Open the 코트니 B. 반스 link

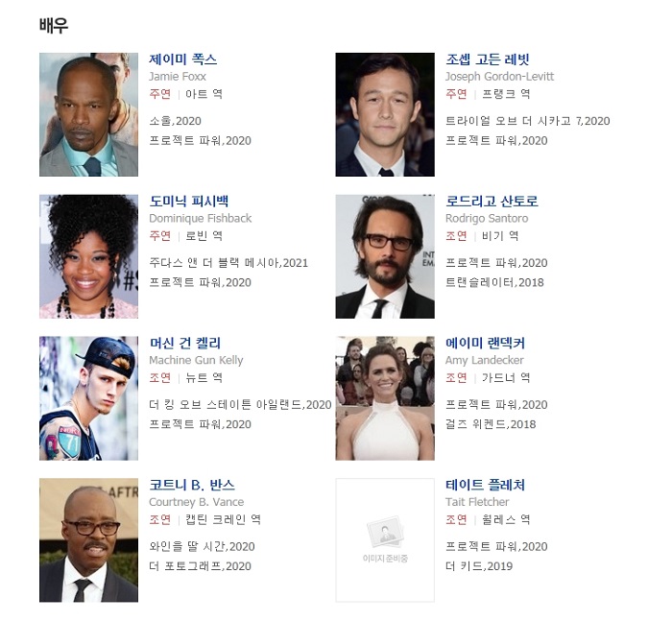click(x=192, y=485)
